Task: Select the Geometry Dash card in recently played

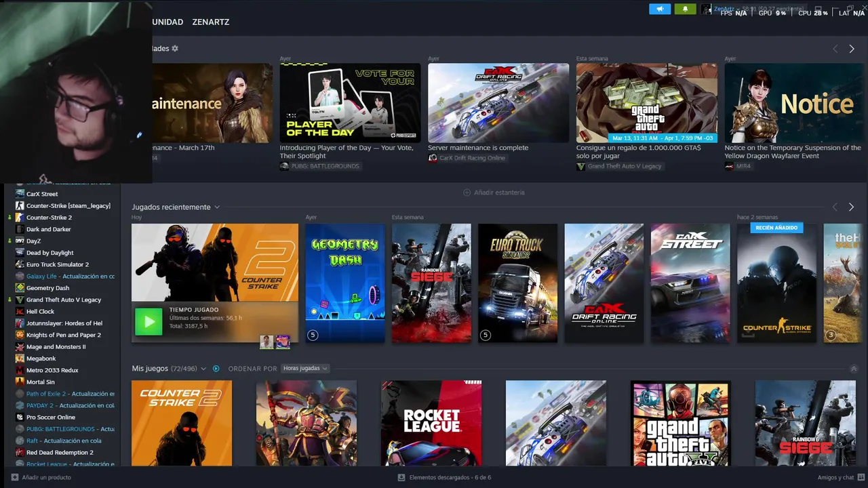Action: (x=345, y=283)
